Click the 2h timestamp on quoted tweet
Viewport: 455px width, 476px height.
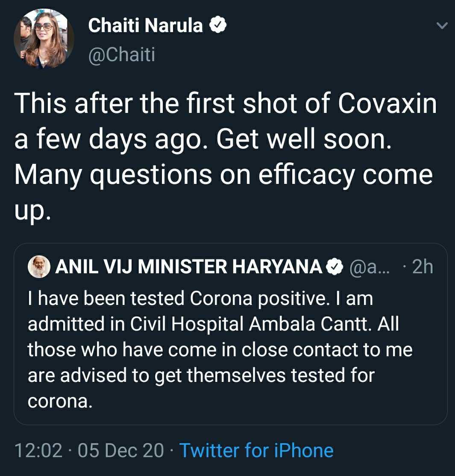point(423,267)
